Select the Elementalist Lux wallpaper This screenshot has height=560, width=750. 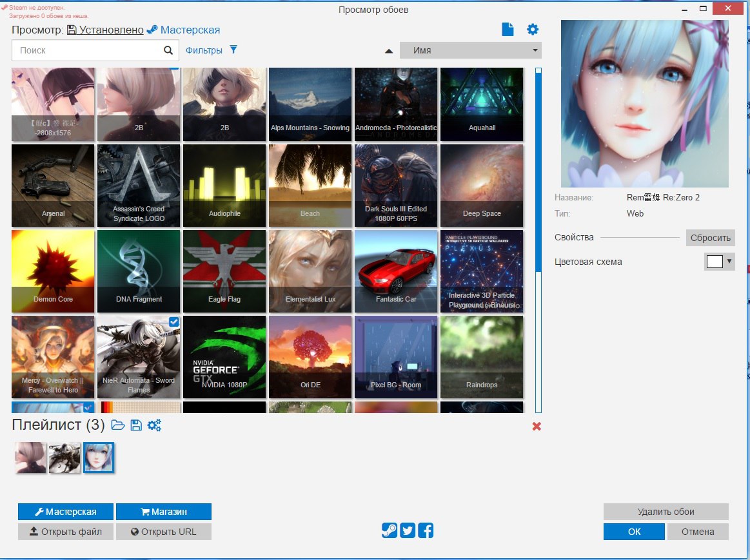coord(310,271)
